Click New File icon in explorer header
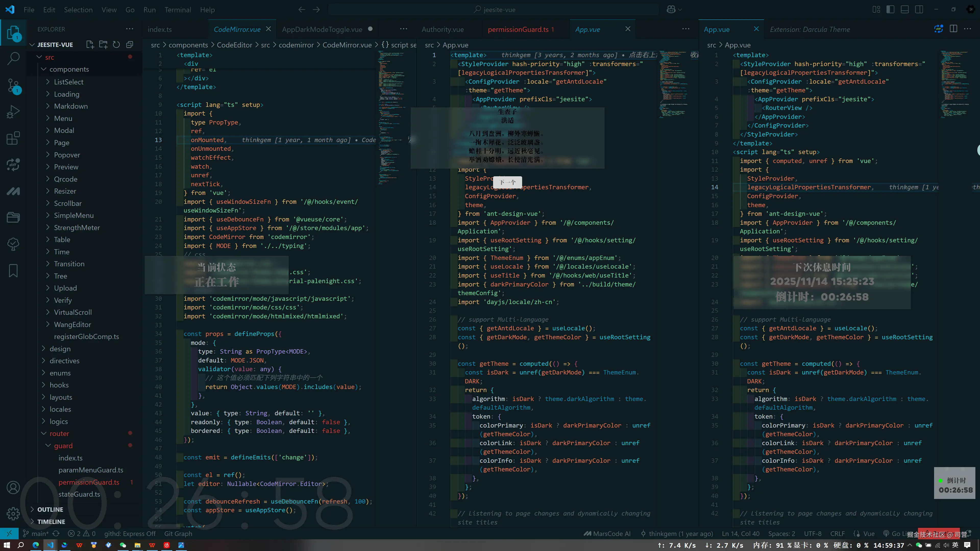 tap(90, 44)
